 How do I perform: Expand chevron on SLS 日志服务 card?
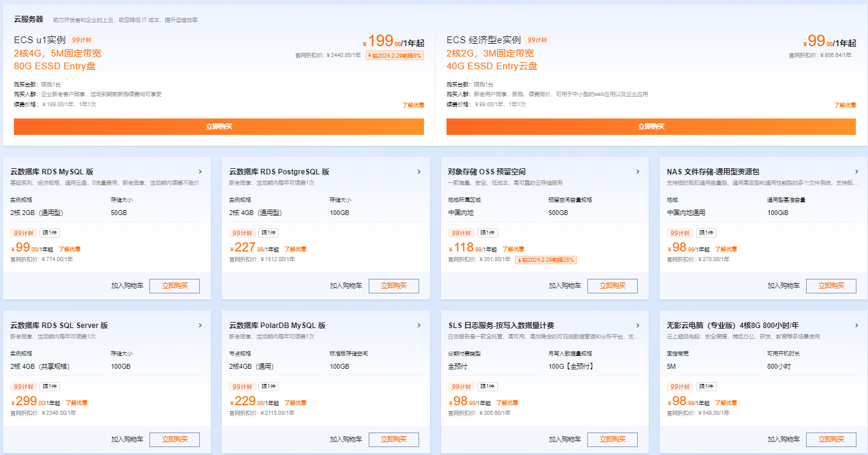pyautogui.click(x=638, y=326)
